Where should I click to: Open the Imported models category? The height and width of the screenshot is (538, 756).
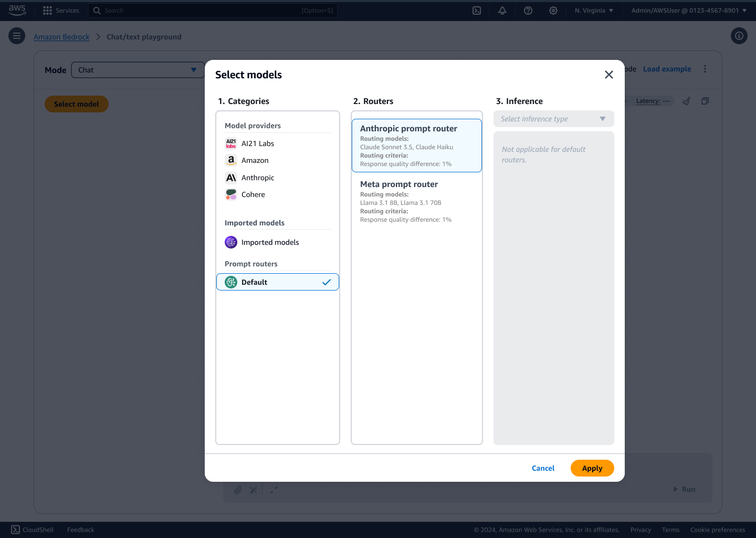[x=270, y=242]
